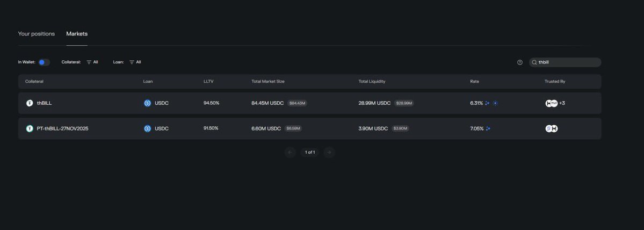644x230 pixels.
Task: Go to the next page arrow
Action: [x=329, y=152]
